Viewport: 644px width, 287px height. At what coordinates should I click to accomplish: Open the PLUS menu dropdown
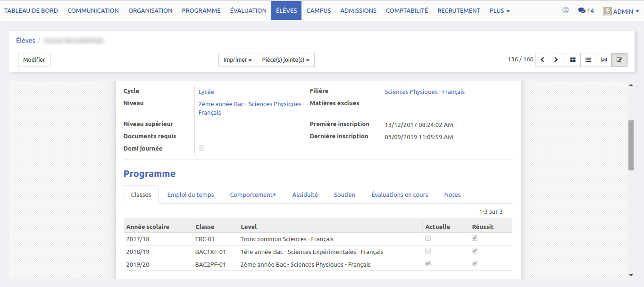[x=500, y=10]
